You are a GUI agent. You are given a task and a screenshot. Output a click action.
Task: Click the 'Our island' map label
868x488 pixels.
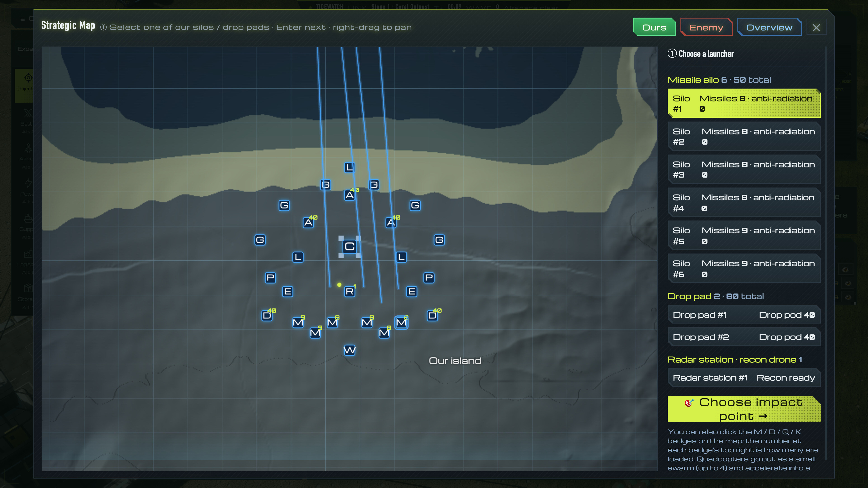(x=455, y=361)
